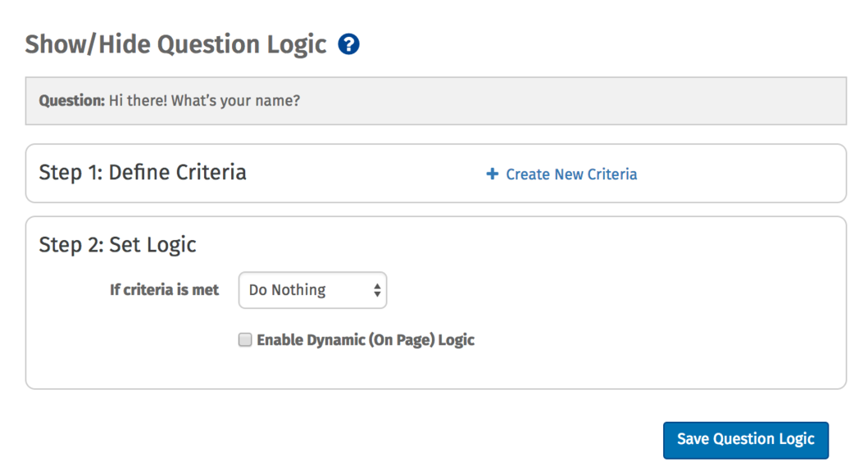Viewport: 868px width, 476px height.
Task: Click 'Step 1:' at the start of the first heading
Action: 70,172
